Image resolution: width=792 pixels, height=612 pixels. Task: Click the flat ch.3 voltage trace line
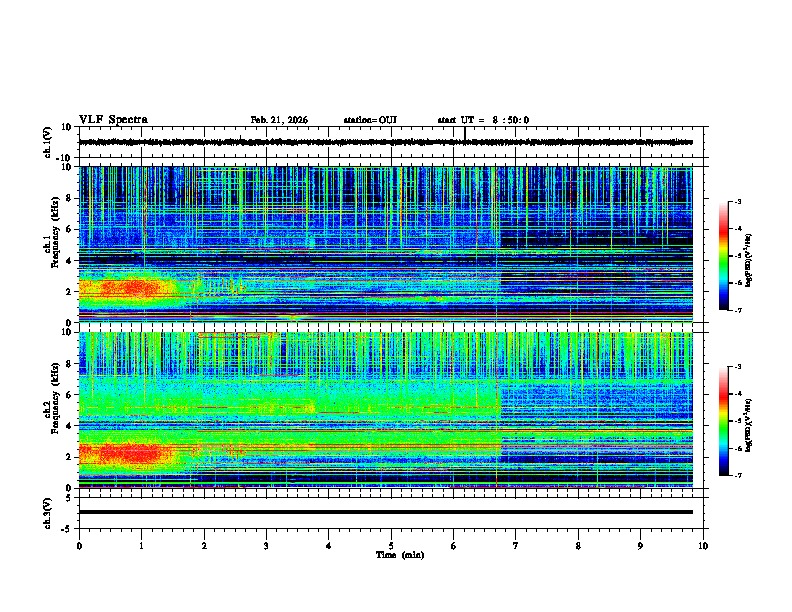pyautogui.click(x=385, y=512)
